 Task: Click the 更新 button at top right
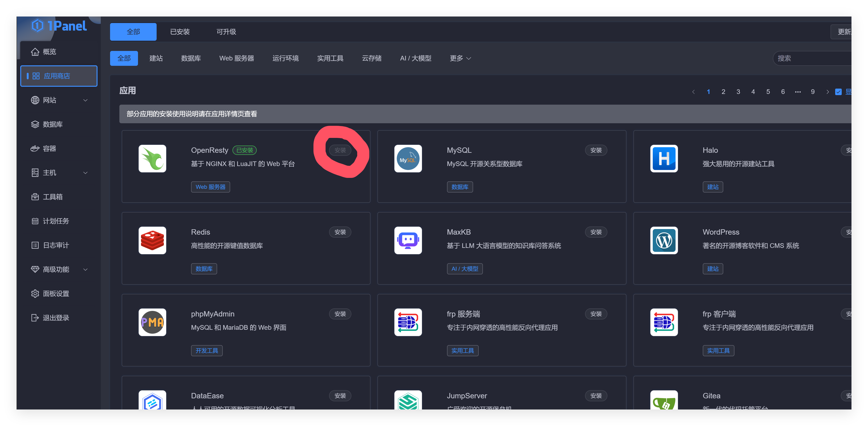841,32
